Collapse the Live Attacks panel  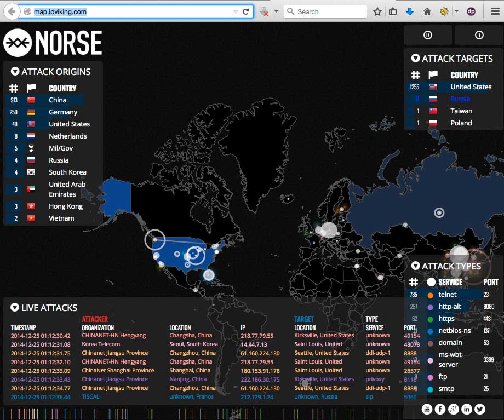[x=15, y=308]
